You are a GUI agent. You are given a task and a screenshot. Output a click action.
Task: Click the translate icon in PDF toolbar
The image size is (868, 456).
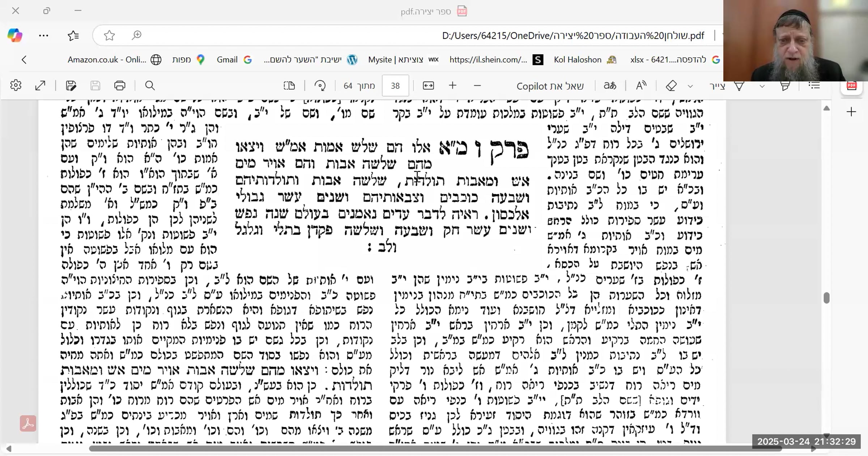pyautogui.click(x=610, y=85)
